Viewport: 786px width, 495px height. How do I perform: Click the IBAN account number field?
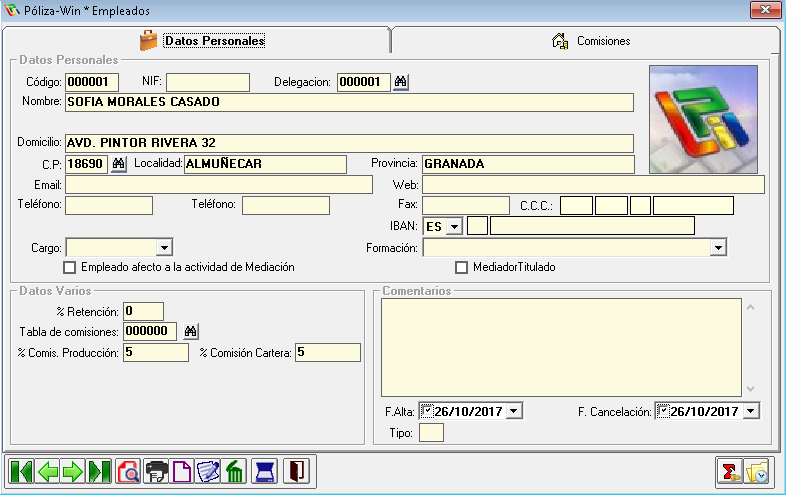[593, 226]
